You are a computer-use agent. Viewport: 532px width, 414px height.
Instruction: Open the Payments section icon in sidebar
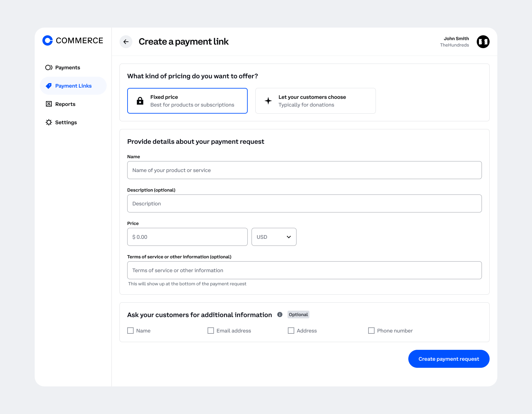point(49,67)
